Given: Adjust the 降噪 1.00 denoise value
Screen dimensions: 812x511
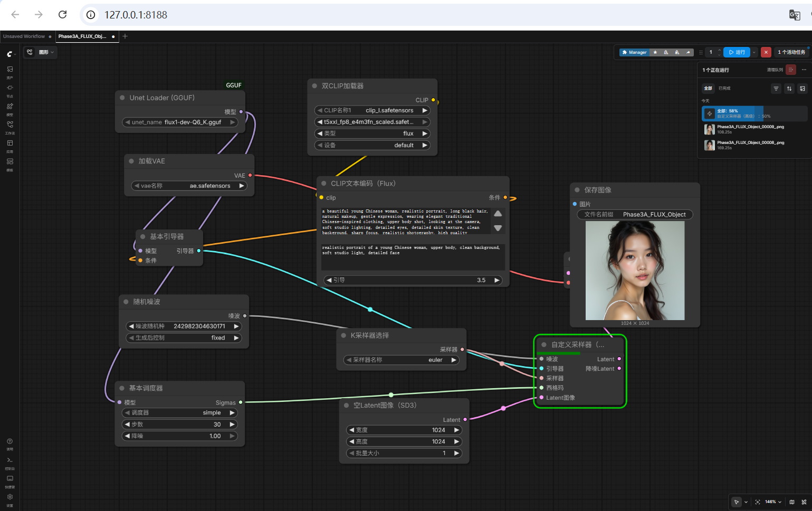Looking at the screenshot, I should pyautogui.click(x=180, y=436).
